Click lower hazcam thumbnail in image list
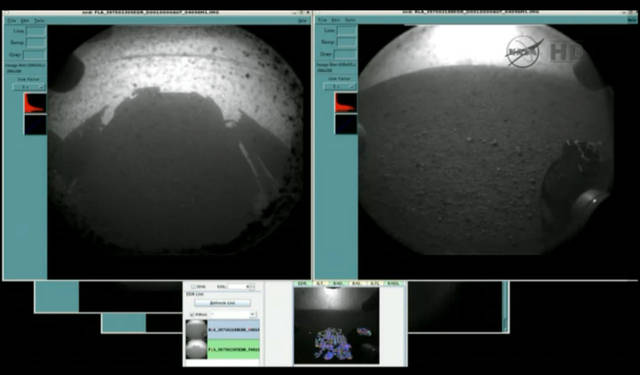The image size is (640, 375). click(x=196, y=349)
